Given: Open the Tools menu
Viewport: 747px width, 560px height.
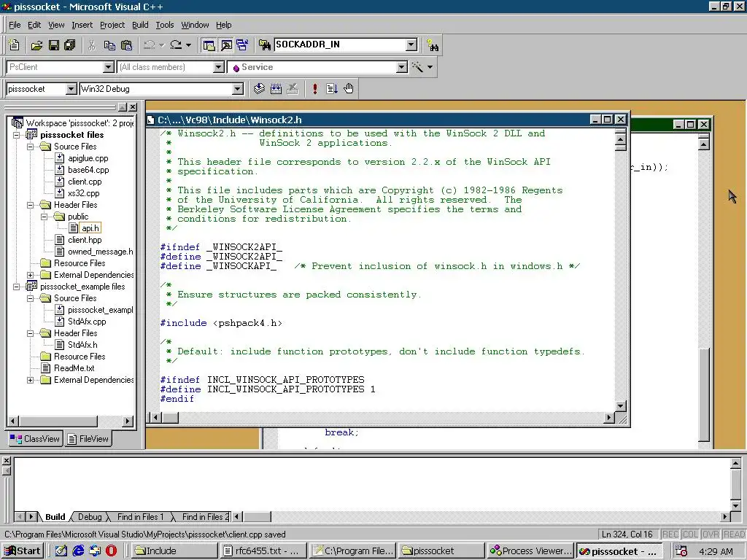Looking at the screenshot, I should click(165, 25).
